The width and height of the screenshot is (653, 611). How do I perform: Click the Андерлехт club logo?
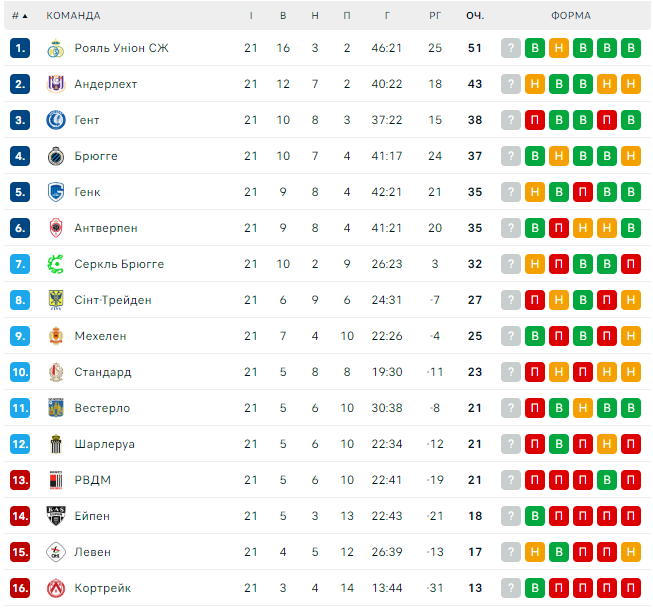tap(55, 84)
